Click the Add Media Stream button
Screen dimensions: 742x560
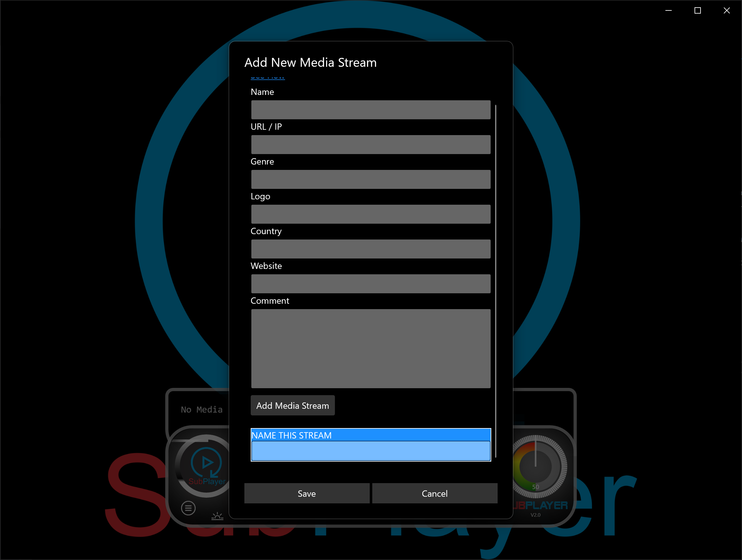click(292, 405)
